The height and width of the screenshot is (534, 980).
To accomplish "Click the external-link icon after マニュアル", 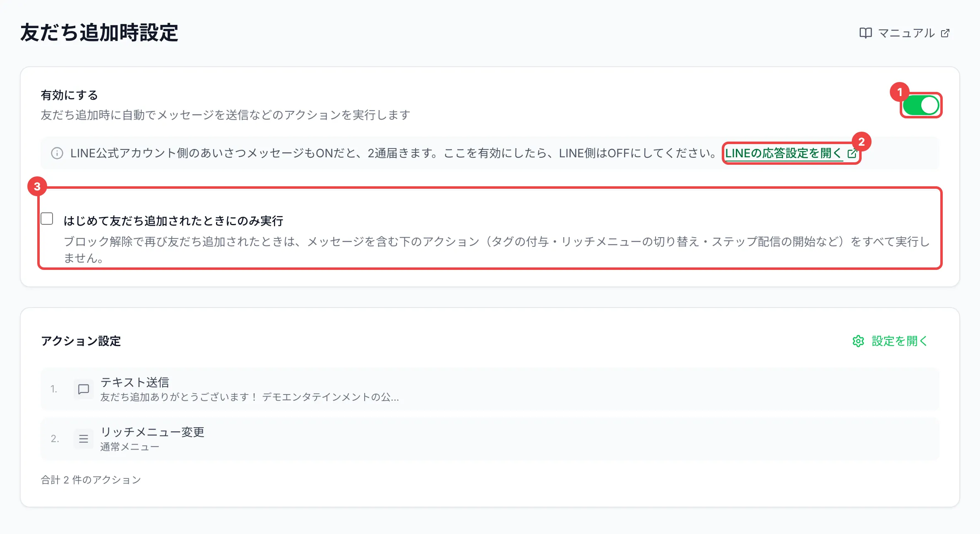I will [x=945, y=33].
